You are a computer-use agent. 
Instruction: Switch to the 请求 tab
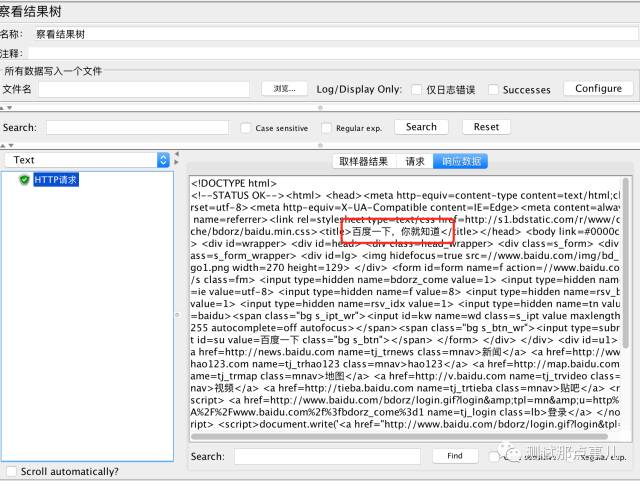pyautogui.click(x=415, y=162)
